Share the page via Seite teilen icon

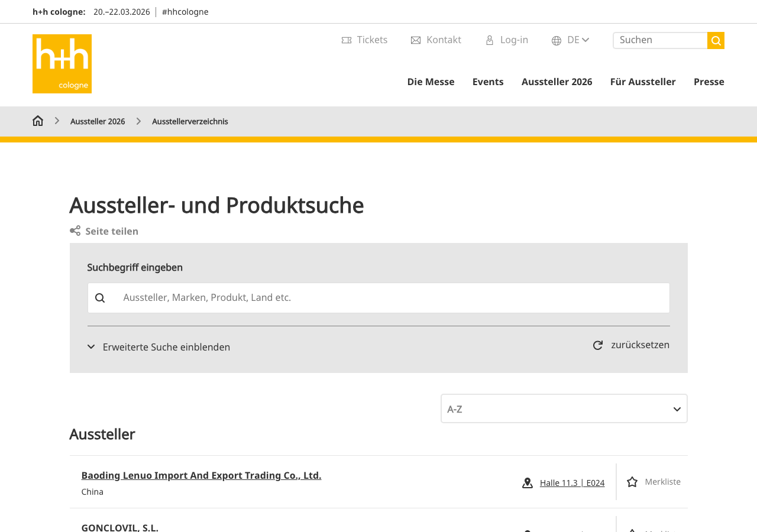75,231
